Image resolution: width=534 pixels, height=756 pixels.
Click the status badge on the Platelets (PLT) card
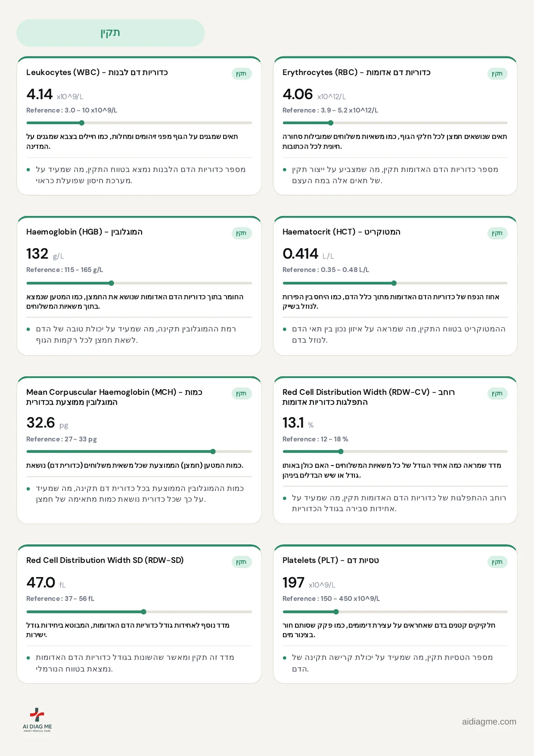click(497, 562)
